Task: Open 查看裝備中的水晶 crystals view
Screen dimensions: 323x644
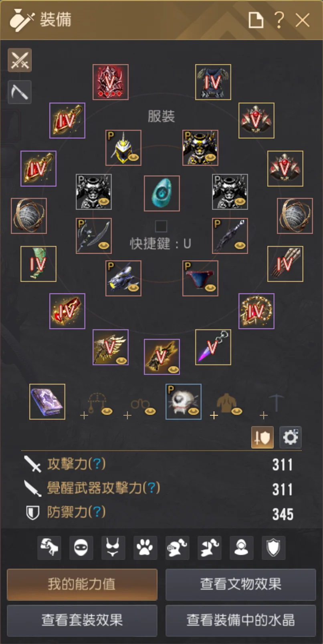Action: 241,620
